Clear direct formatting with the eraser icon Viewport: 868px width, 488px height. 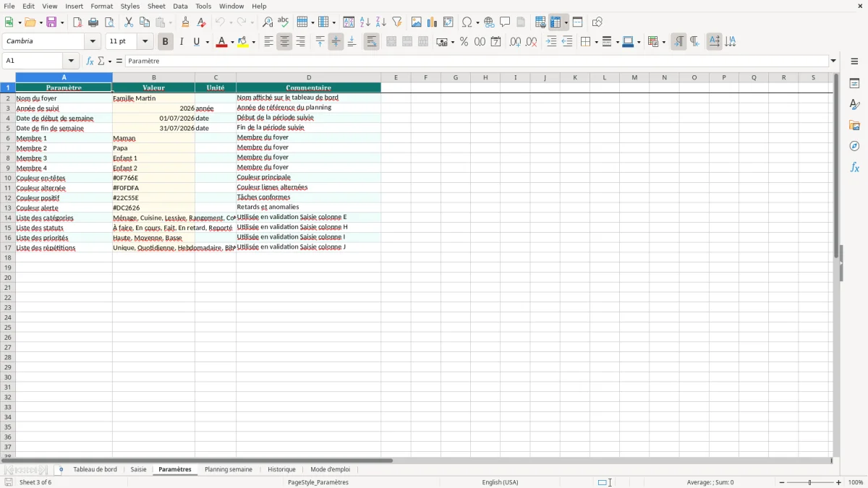pyautogui.click(x=202, y=22)
